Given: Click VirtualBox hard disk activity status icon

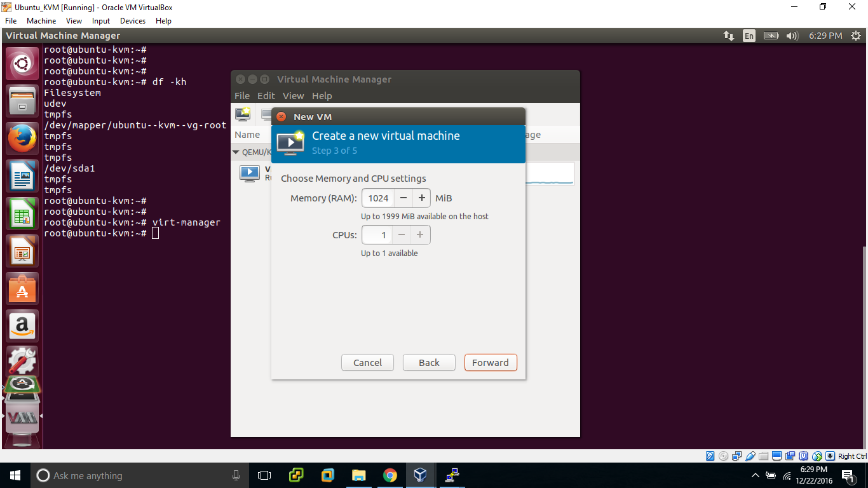Looking at the screenshot, I should (710, 456).
